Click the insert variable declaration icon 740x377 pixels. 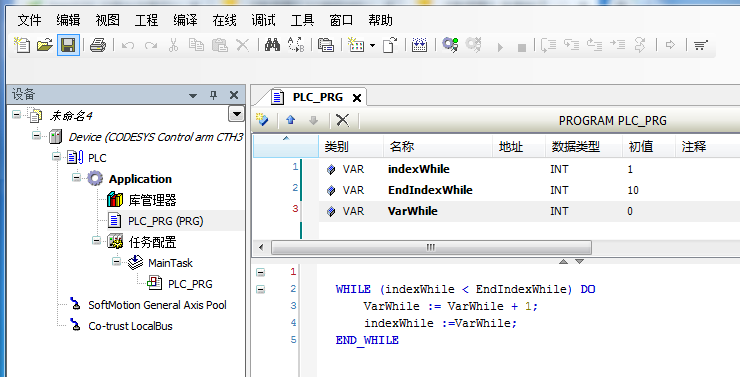262,120
